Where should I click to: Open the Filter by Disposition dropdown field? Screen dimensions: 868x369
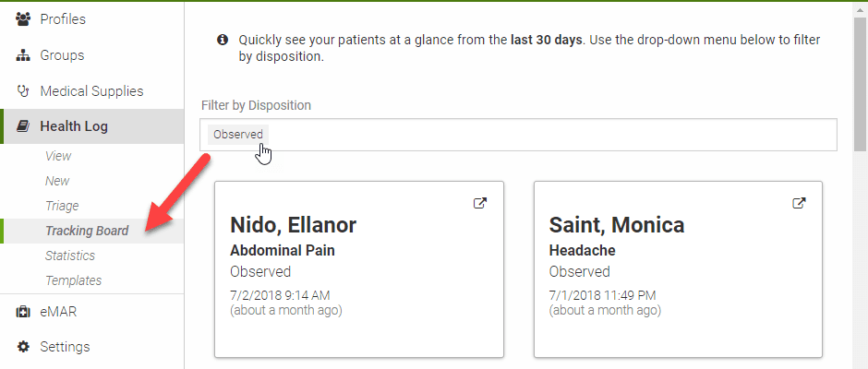(518, 135)
